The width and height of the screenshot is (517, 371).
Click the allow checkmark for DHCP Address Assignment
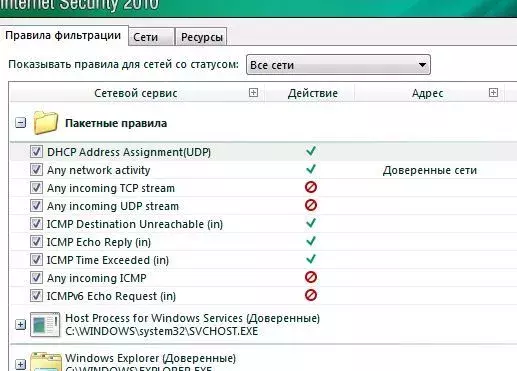tap(311, 151)
